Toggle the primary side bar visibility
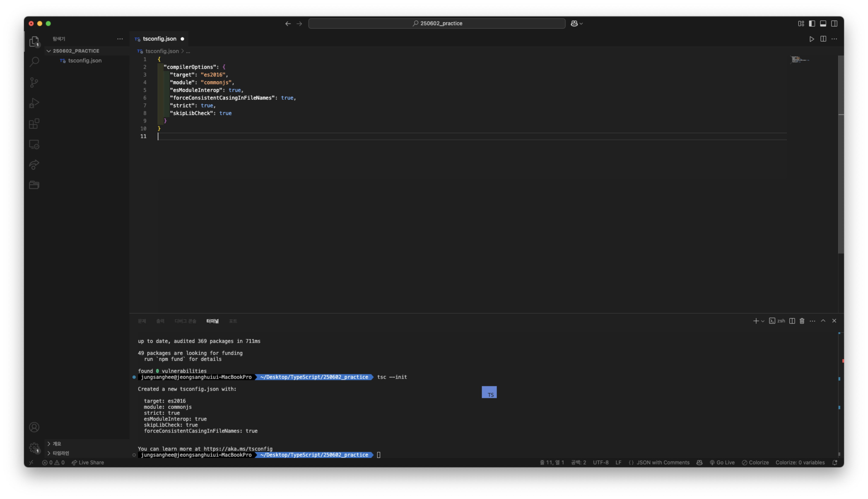Screen dimensions: 868x499 [x=812, y=23]
